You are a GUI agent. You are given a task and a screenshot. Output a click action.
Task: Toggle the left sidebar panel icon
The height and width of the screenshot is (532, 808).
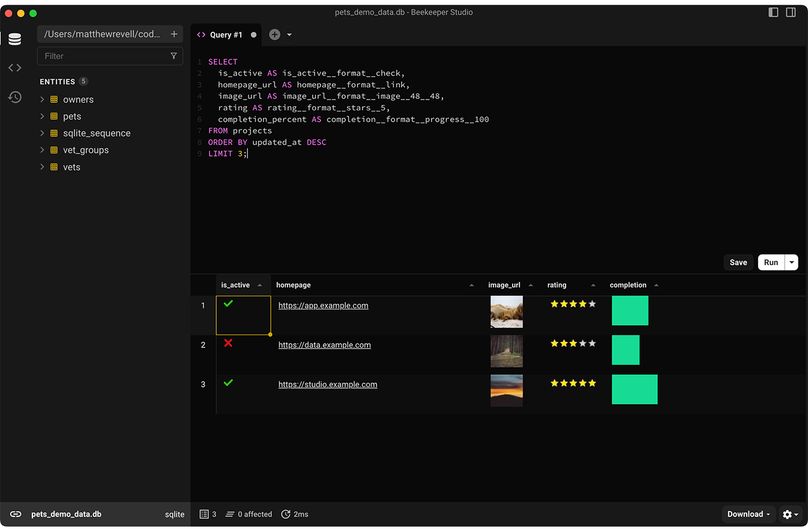pos(773,12)
